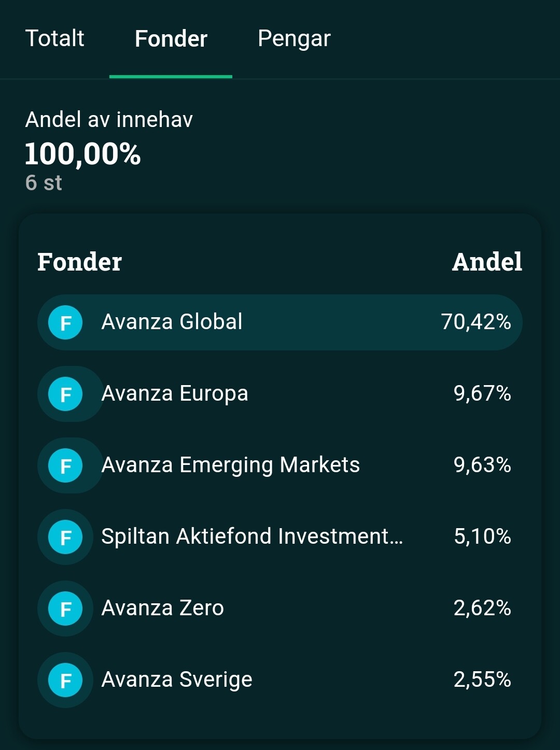Open the Avanza Sverige fund name
This screenshot has width=560, height=750.
(x=177, y=680)
